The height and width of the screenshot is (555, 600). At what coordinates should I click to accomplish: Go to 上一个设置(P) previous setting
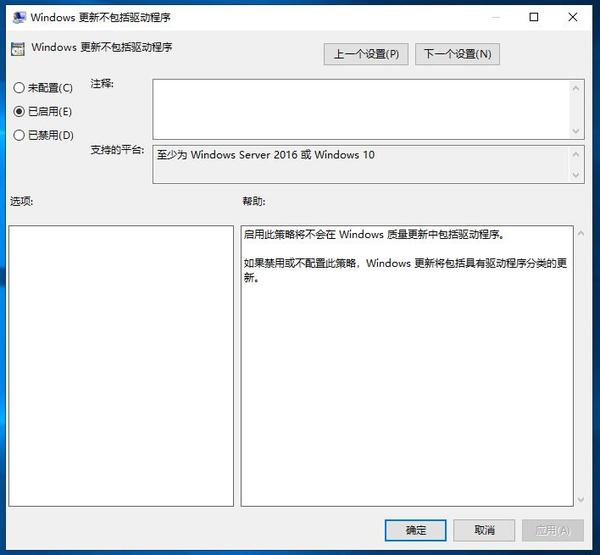(x=366, y=54)
